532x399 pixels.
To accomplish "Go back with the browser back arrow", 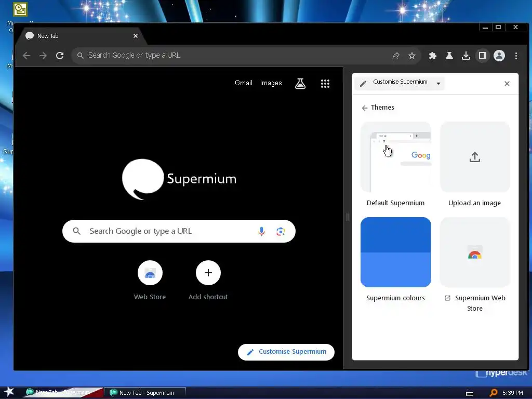I will (26, 56).
